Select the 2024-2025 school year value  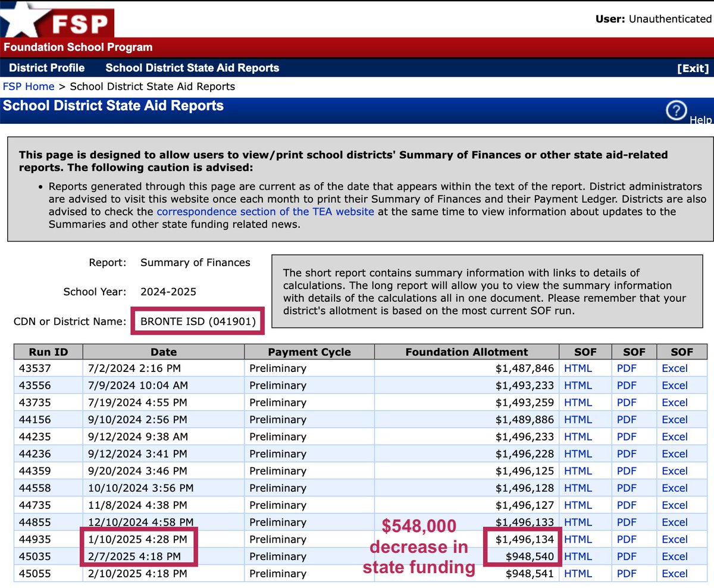pos(168,292)
